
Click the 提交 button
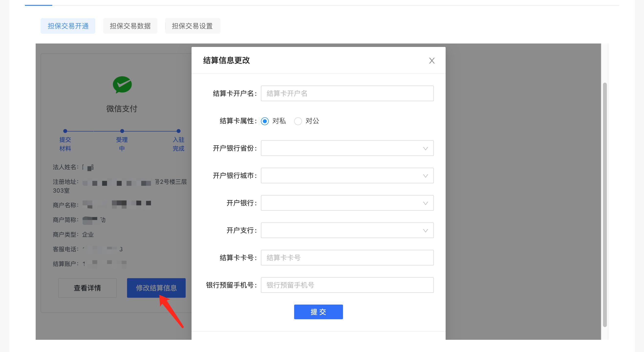point(319,312)
